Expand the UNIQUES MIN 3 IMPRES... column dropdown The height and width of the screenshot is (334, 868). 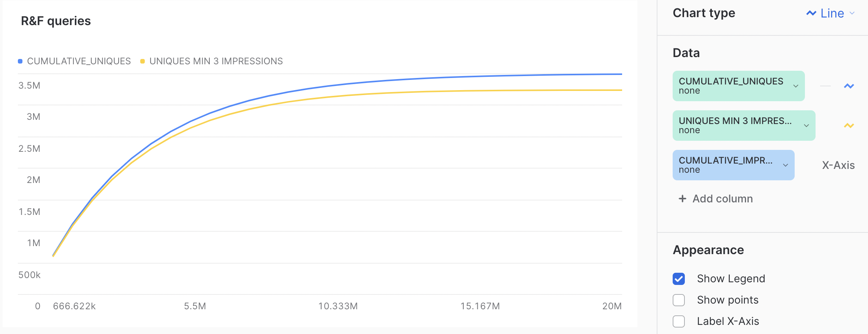[806, 126]
